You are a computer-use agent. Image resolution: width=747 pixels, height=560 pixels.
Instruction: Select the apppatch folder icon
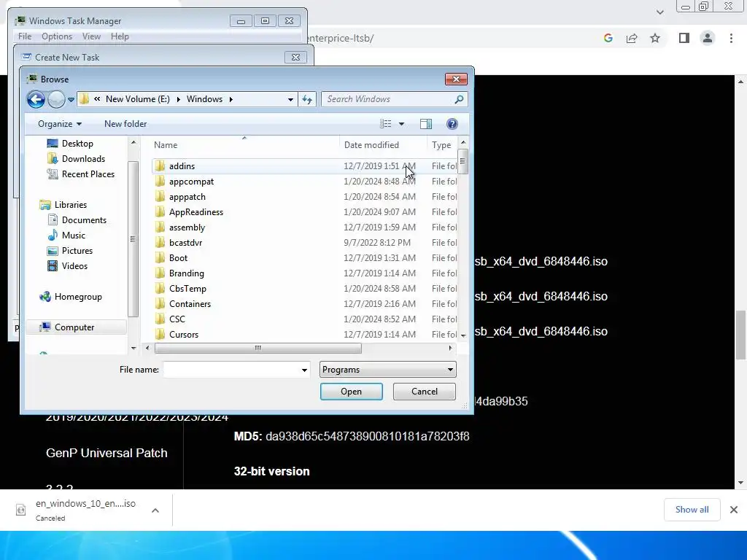160,197
